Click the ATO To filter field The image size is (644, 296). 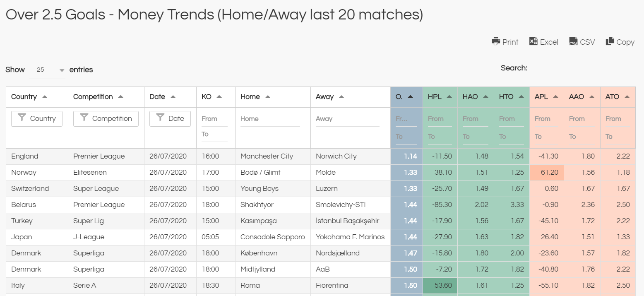[x=618, y=137]
